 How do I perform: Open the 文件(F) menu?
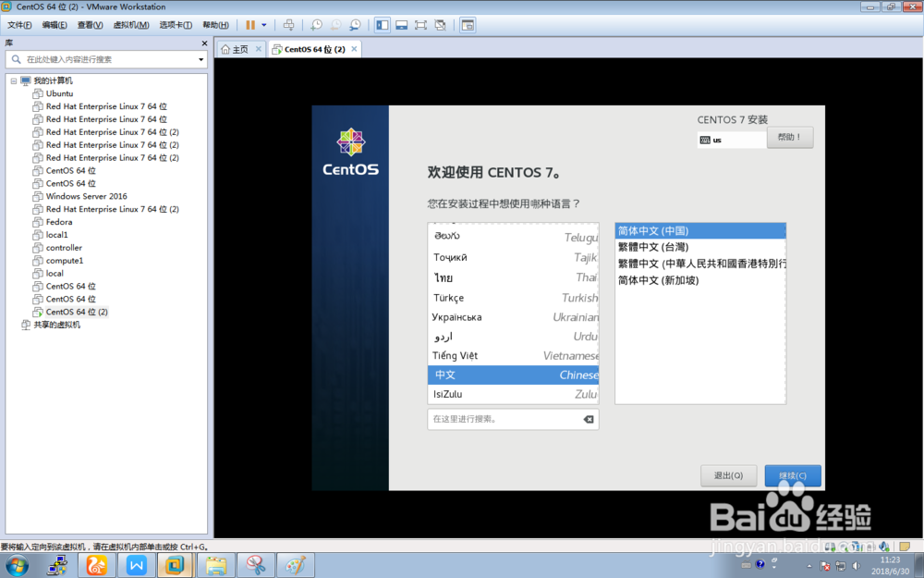click(19, 25)
